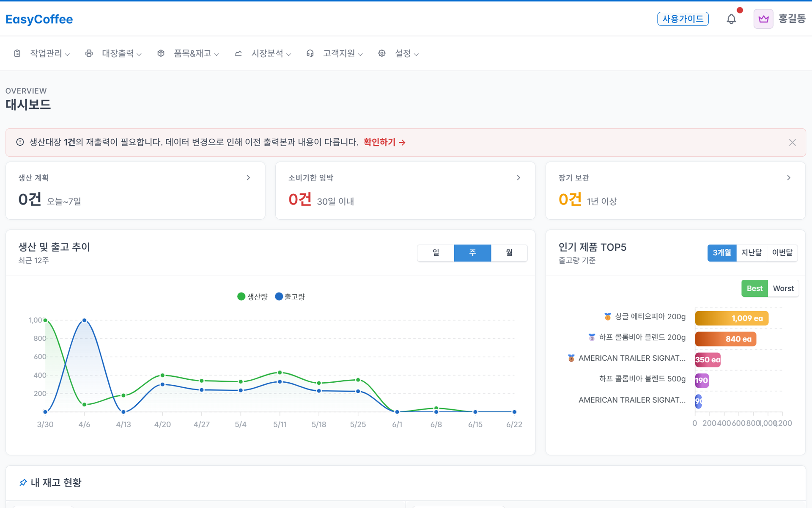The image size is (812, 508).
Task: Click the 내 재고 현황 heading
Action: pyautogui.click(x=56, y=483)
